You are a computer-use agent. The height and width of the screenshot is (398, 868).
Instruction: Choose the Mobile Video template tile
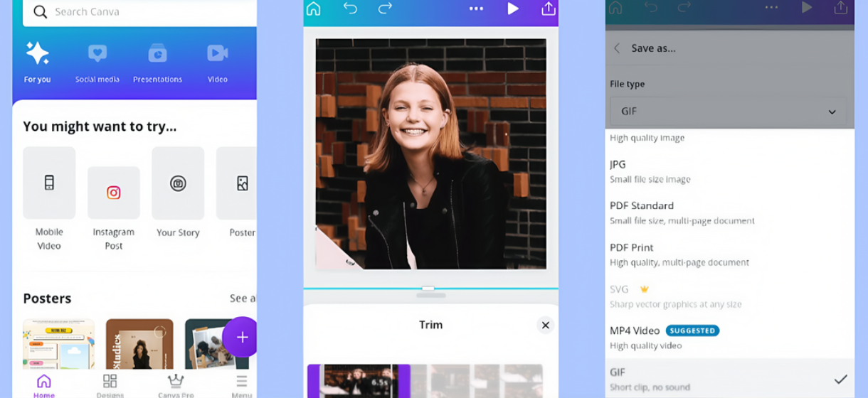pyautogui.click(x=49, y=183)
